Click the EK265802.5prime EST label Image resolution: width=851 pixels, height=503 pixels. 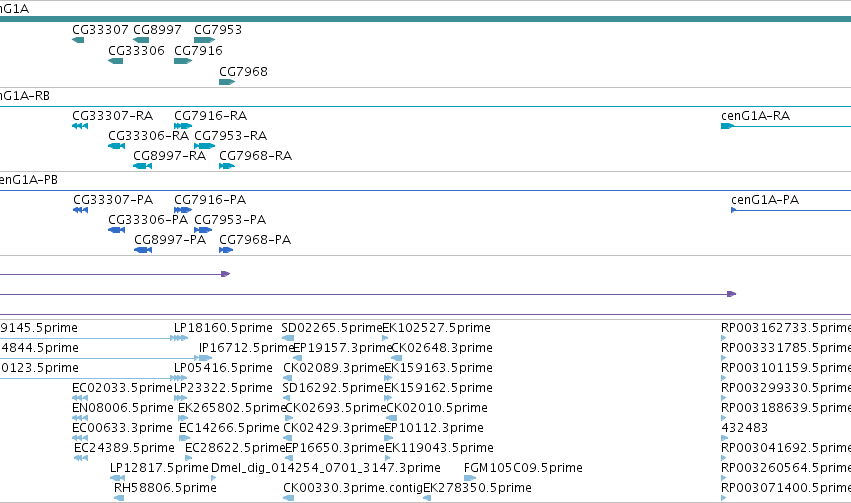click(x=232, y=408)
